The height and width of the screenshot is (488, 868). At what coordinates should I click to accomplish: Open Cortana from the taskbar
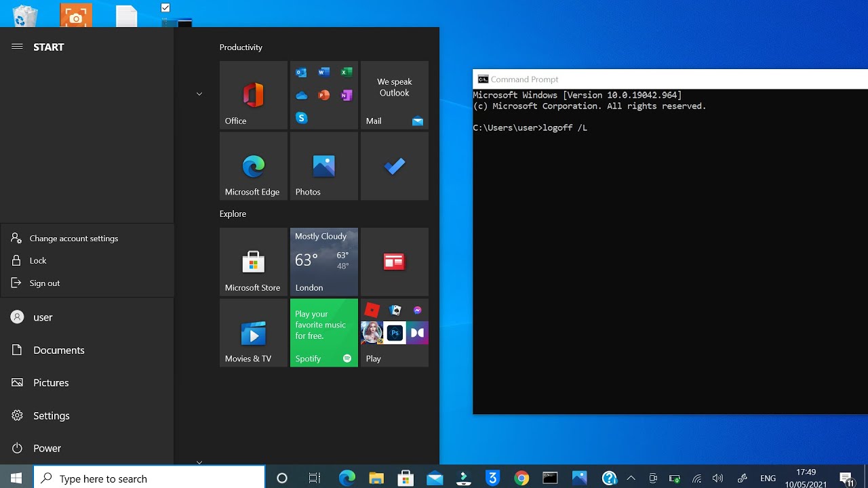(282, 479)
